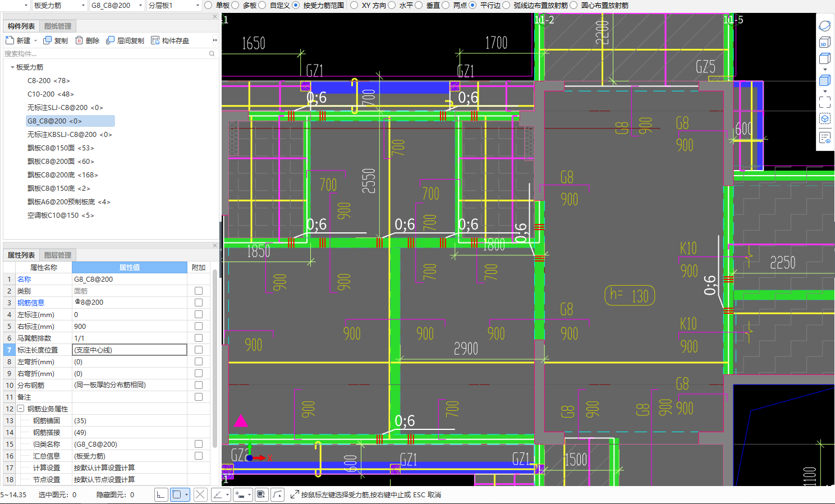The width and height of the screenshot is (835, 504).
Task: Open the rectangle snap dropdown arrow in status bar
Action: [186, 494]
